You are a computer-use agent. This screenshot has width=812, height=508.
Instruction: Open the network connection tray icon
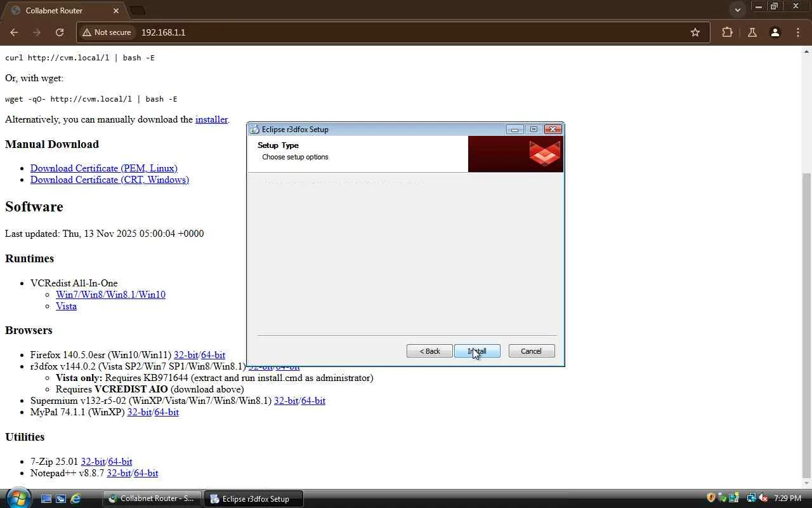tap(751, 498)
